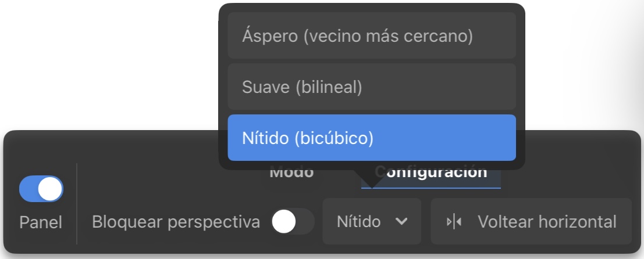Click the blue underline beneath Configuración
Viewport: 644px width, 259px height.
coord(431,188)
